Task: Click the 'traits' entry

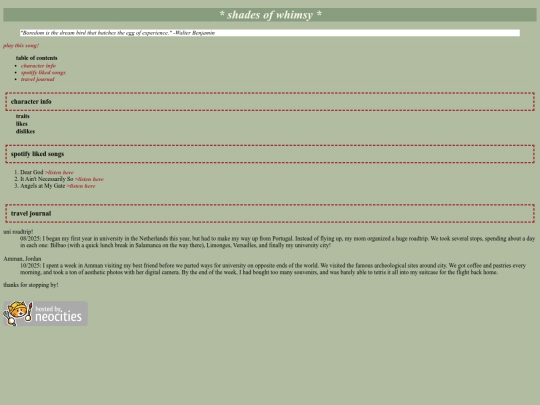Action: [22, 116]
